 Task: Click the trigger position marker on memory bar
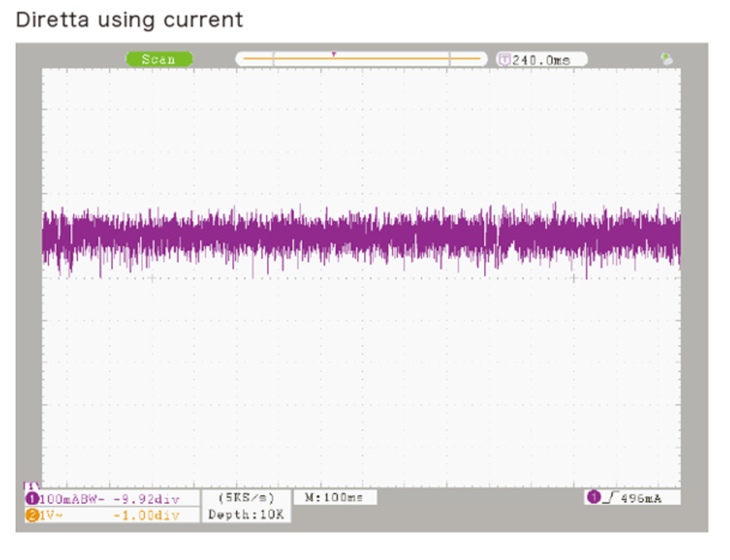pos(334,55)
